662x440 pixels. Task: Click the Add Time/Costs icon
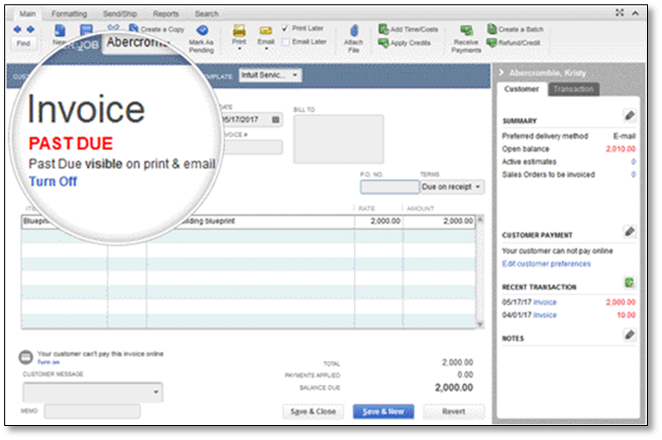(383, 29)
